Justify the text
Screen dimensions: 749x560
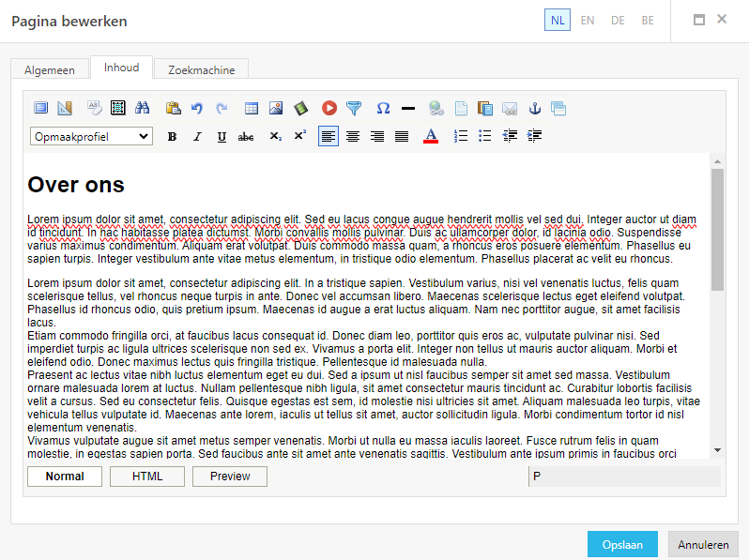tap(402, 137)
